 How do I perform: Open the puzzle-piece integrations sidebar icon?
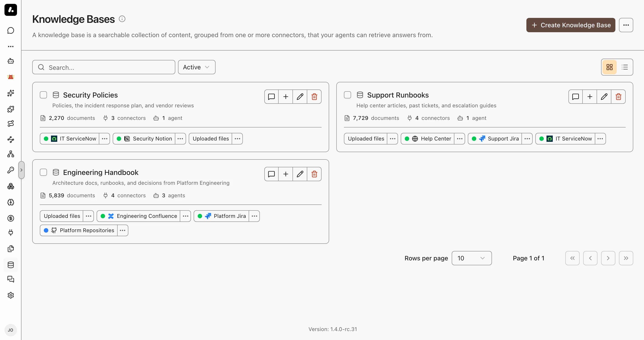tap(11, 109)
